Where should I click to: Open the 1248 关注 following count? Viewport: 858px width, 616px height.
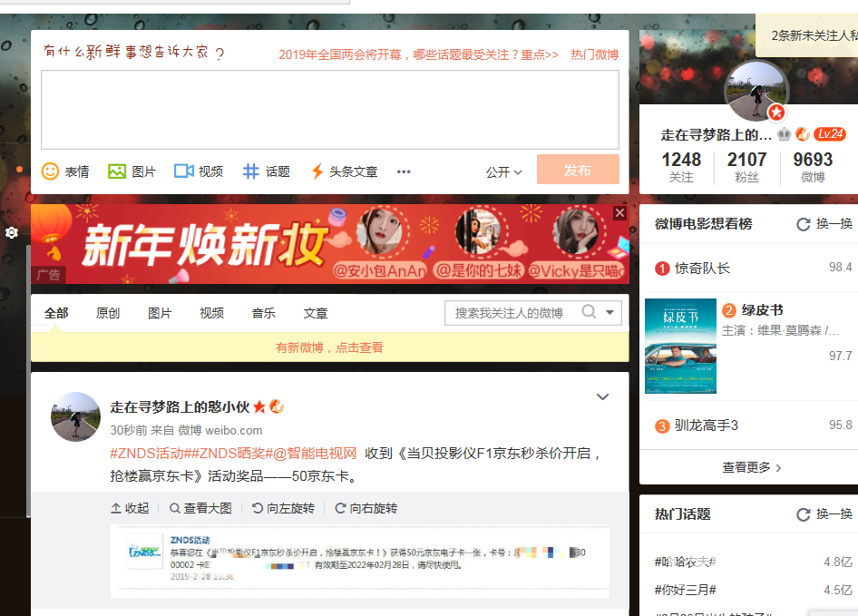pyautogui.click(x=681, y=167)
